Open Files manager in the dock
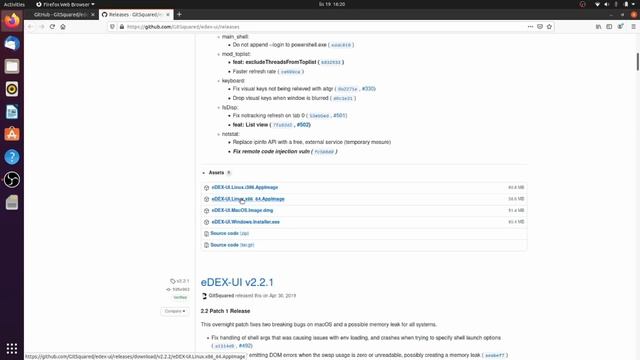640x360 pixels. coord(12,66)
